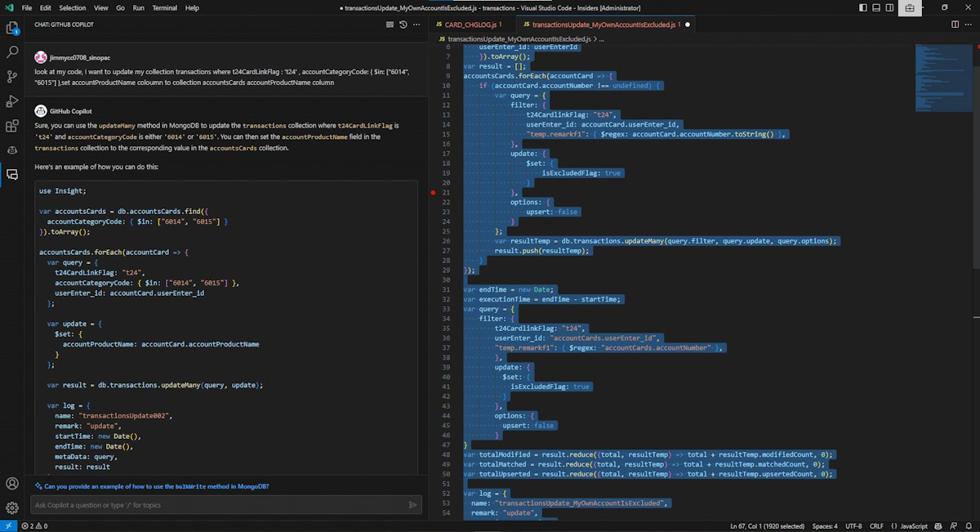
Task: Open the Accounts menu icon
Action: coord(12,484)
